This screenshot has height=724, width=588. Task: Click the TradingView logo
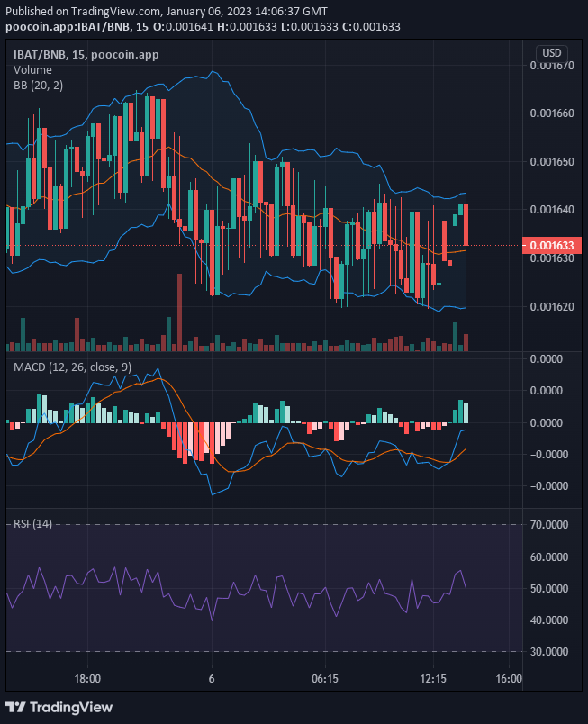(59, 707)
